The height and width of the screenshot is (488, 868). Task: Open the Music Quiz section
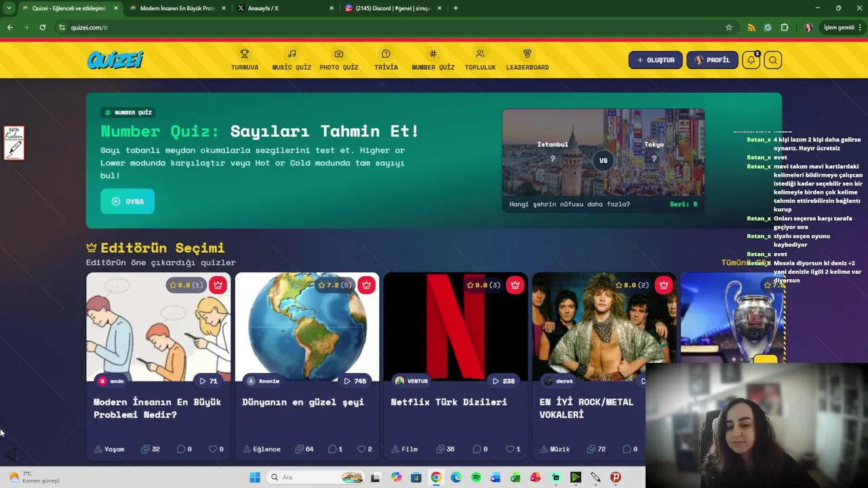coord(292,60)
